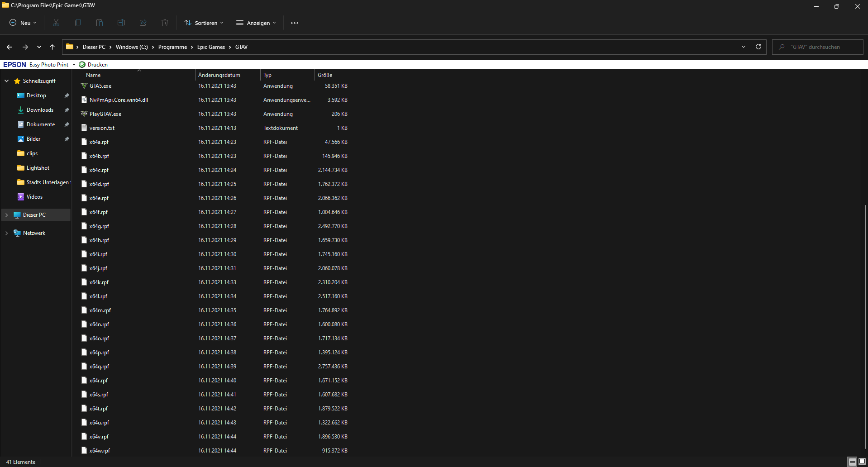Open Bilder in quick access
868x467 pixels.
click(33, 139)
